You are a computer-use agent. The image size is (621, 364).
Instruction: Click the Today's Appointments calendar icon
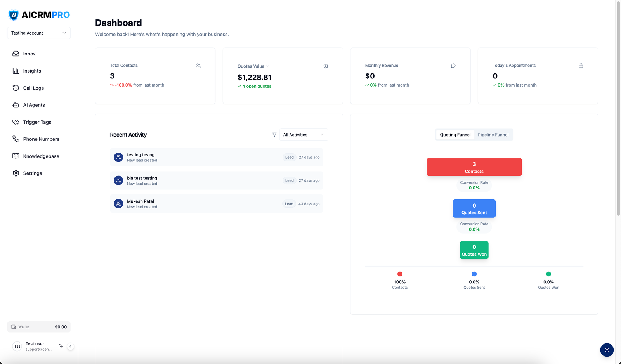(x=581, y=66)
